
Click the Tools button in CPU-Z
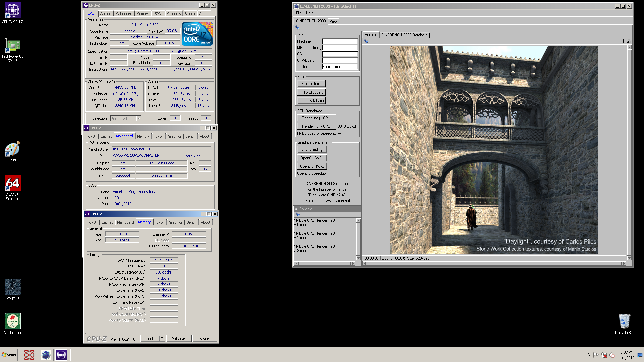150,338
